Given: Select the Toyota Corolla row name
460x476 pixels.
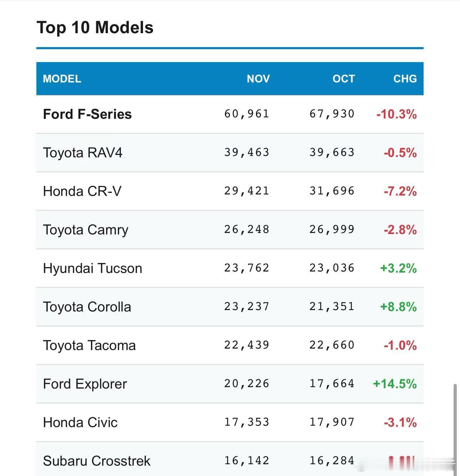Looking at the screenshot, I should [87, 307].
